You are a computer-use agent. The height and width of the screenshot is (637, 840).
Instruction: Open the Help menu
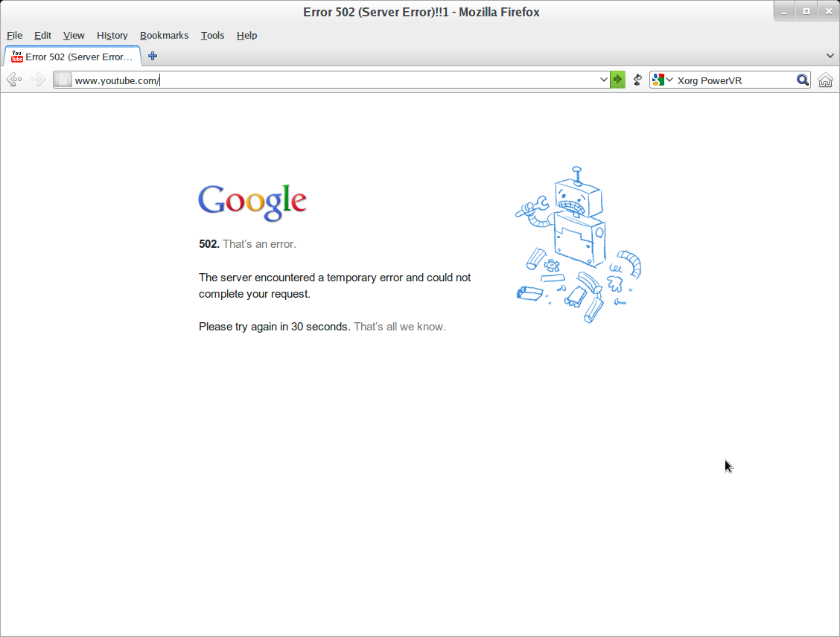(x=247, y=35)
